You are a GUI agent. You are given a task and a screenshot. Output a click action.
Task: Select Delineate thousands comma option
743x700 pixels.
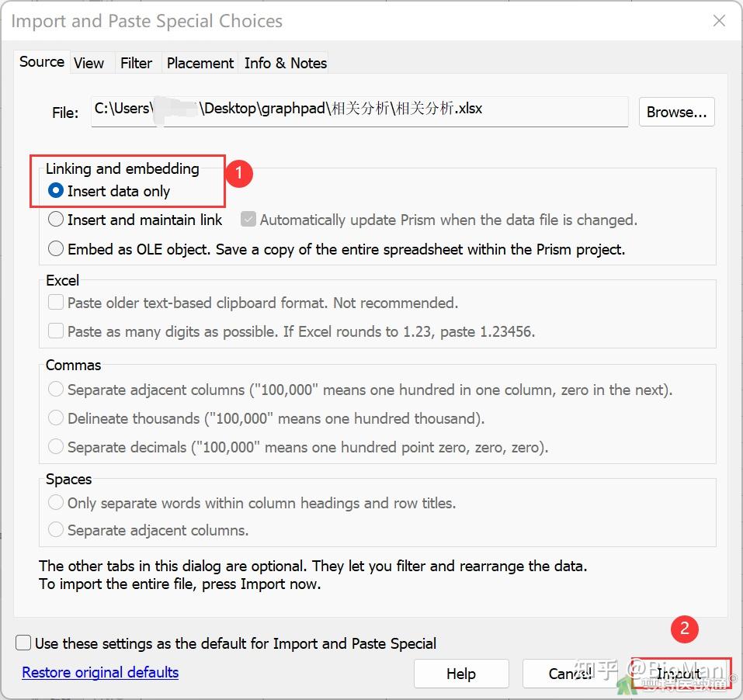coord(56,418)
